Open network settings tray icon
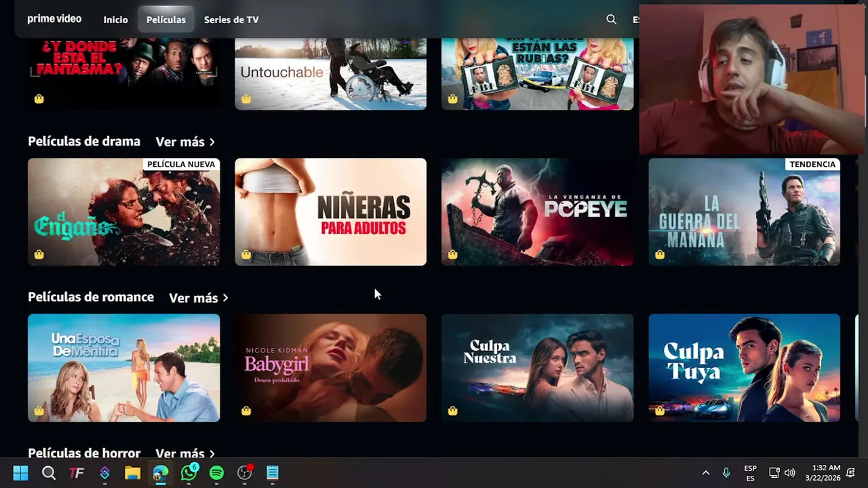 click(x=774, y=472)
